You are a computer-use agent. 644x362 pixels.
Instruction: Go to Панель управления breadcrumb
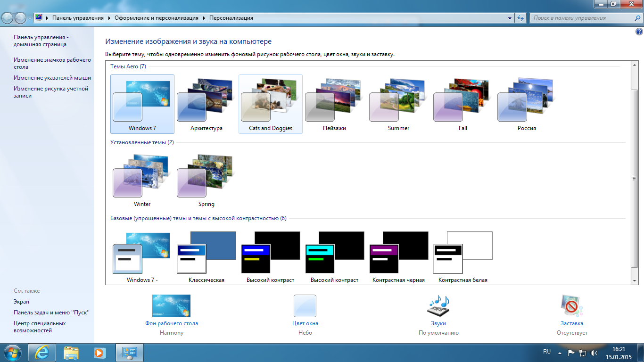pos(78,18)
